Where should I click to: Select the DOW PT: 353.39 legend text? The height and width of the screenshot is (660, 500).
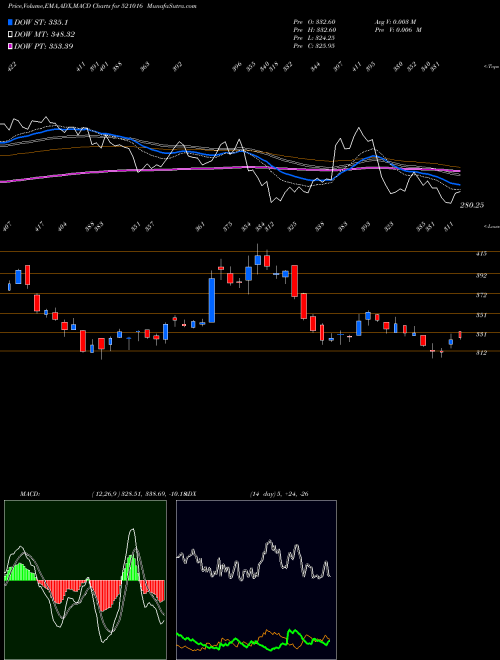[x=44, y=46]
